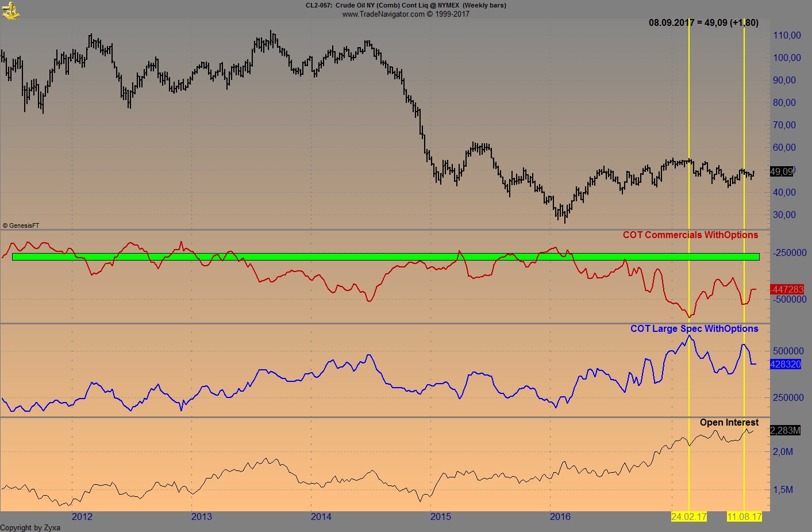Click the 08.09.2017 quote readout text
Screen dimensions: 812x532
(702, 24)
